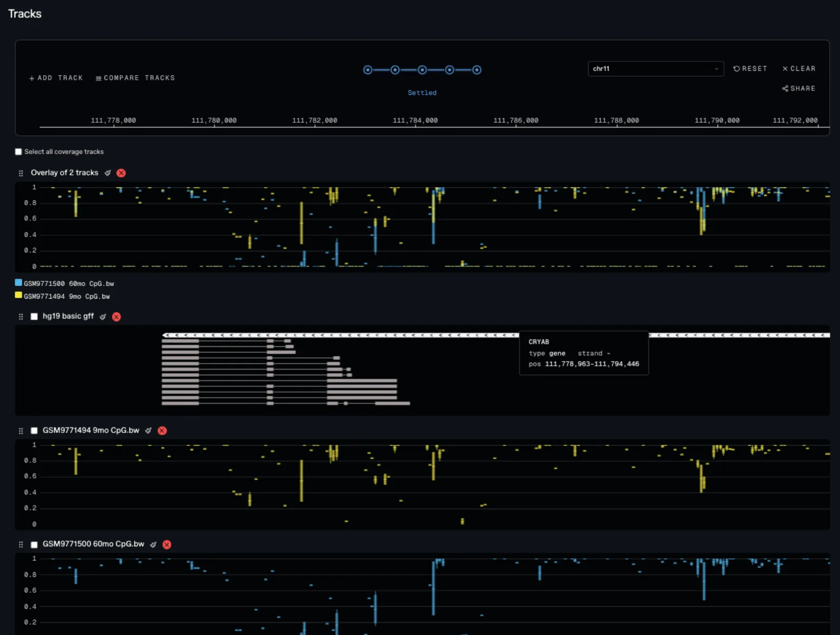This screenshot has width=840, height=635.
Task: Click fourth step node in progress indicator
Action: [x=450, y=70]
